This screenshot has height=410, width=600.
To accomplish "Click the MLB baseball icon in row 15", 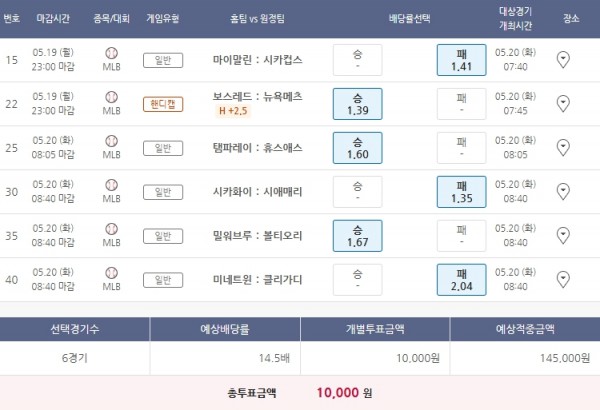I will point(111,54).
